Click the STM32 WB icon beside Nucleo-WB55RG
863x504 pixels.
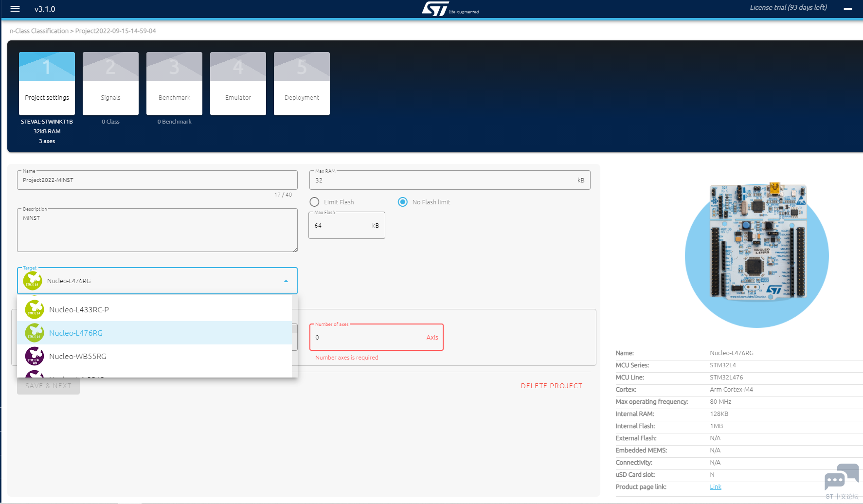click(35, 356)
